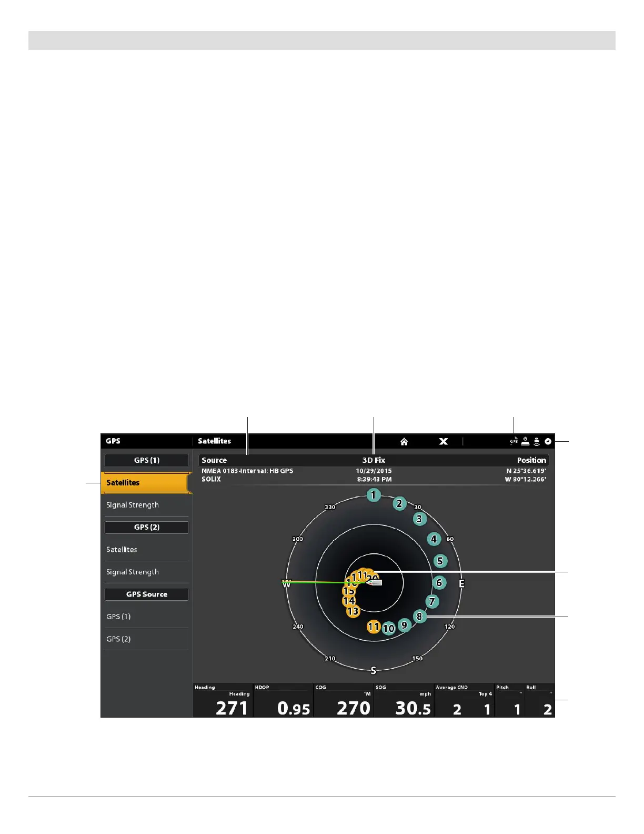The width and height of the screenshot is (644, 834).
Task: Tap the 60 degree label on chart
Action: click(x=450, y=539)
